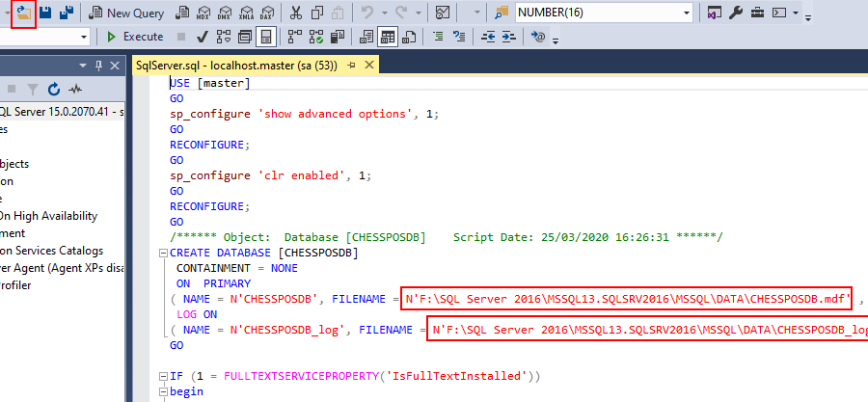Close the Object Explorer panel
The image size is (868, 402).
pos(115,66)
